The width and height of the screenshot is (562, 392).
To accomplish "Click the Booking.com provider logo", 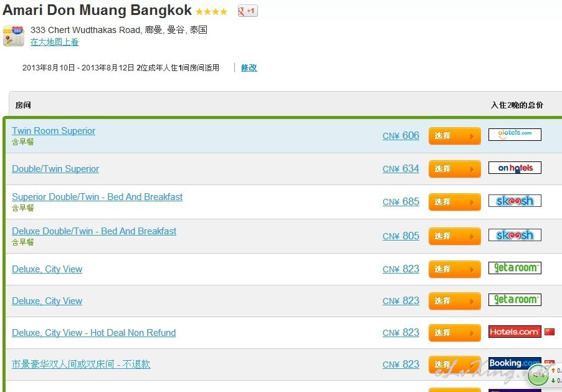I will (515, 363).
